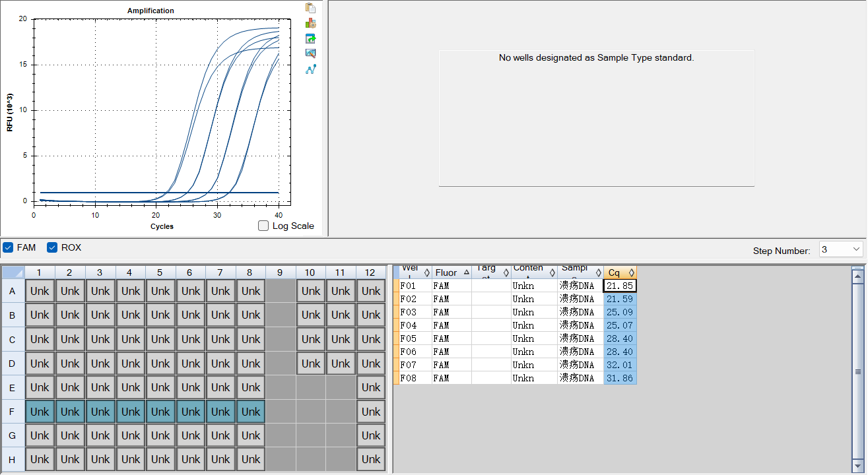
Task: Click row selector of F07 row
Action: coord(396,365)
